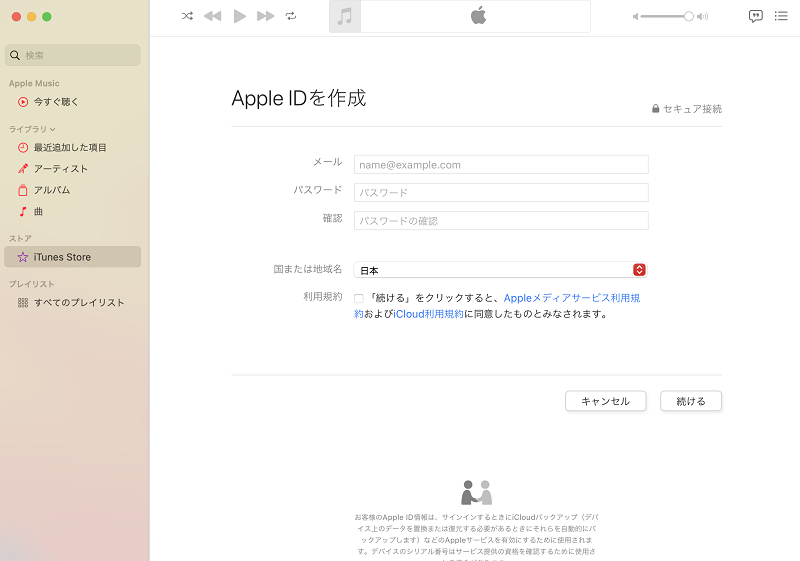Click the red stepper arrows on the country dropdown
The image size is (800, 561).
(639, 270)
